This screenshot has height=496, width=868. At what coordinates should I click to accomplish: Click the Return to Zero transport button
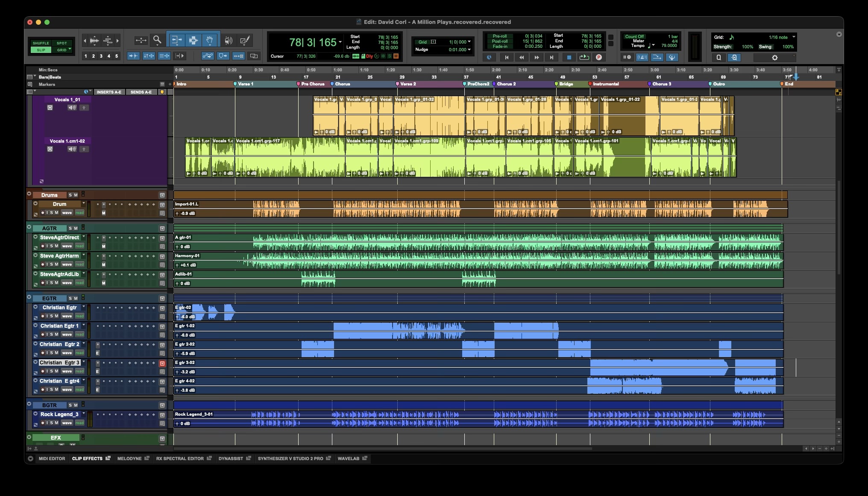point(507,57)
